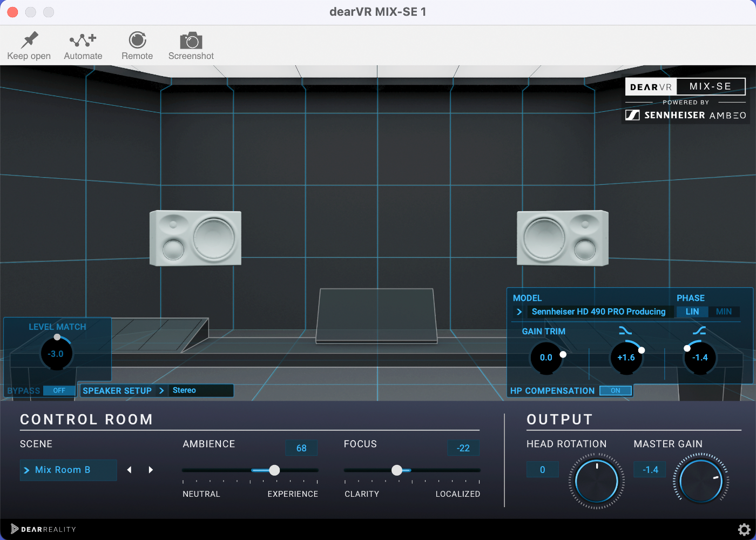The width and height of the screenshot is (756, 540).
Task: Click the Keep open pin icon
Action: [x=29, y=40]
